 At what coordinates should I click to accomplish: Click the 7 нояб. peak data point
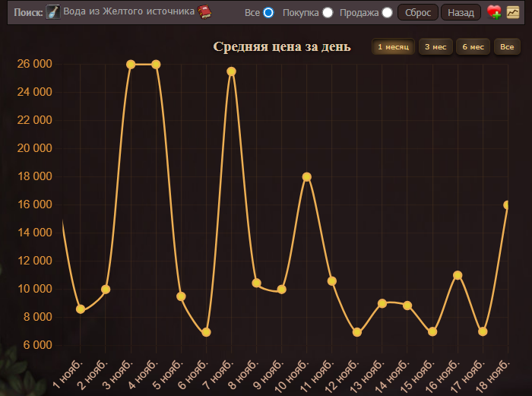[x=231, y=71]
